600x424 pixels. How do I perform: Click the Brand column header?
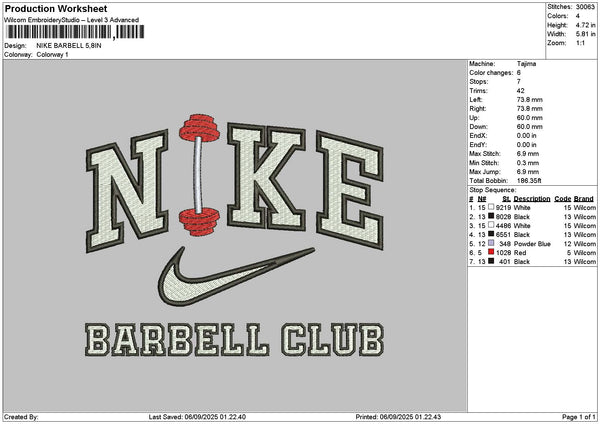coord(584,199)
